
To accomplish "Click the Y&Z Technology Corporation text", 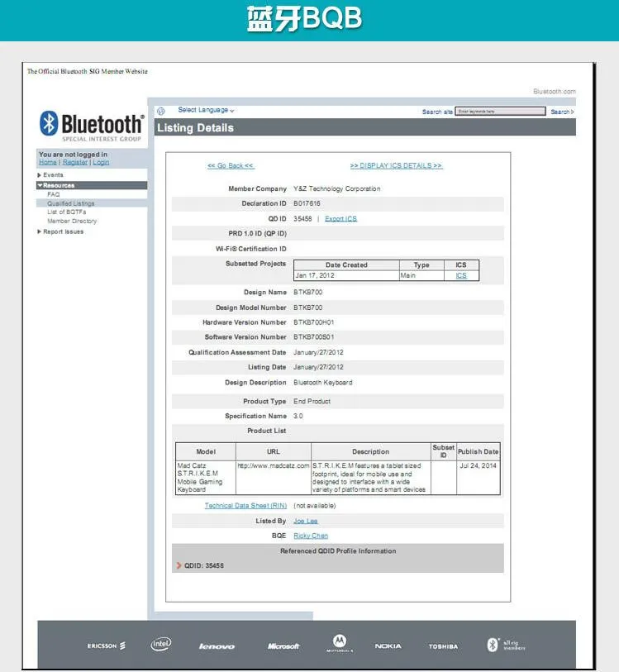I will click(x=336, y=189).
